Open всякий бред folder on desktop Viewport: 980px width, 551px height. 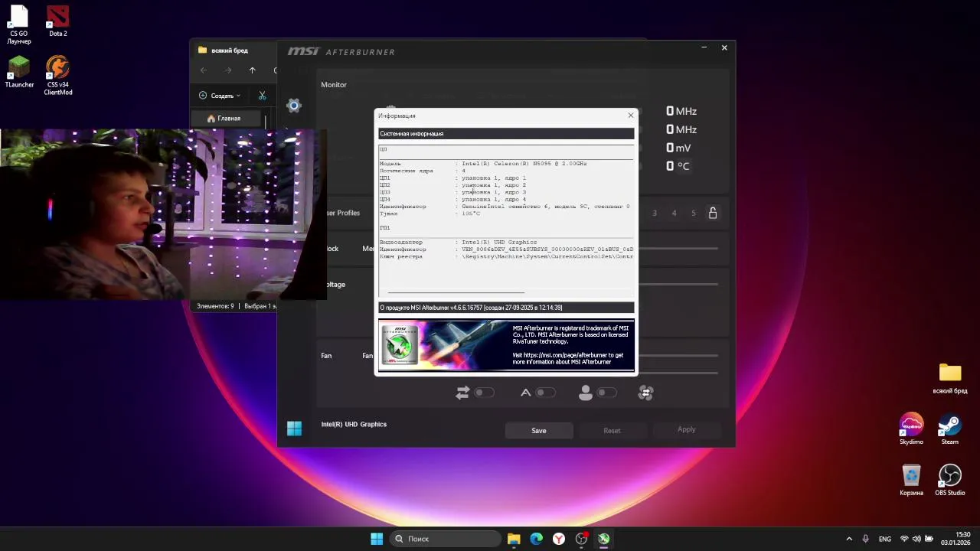coord(950,379)
